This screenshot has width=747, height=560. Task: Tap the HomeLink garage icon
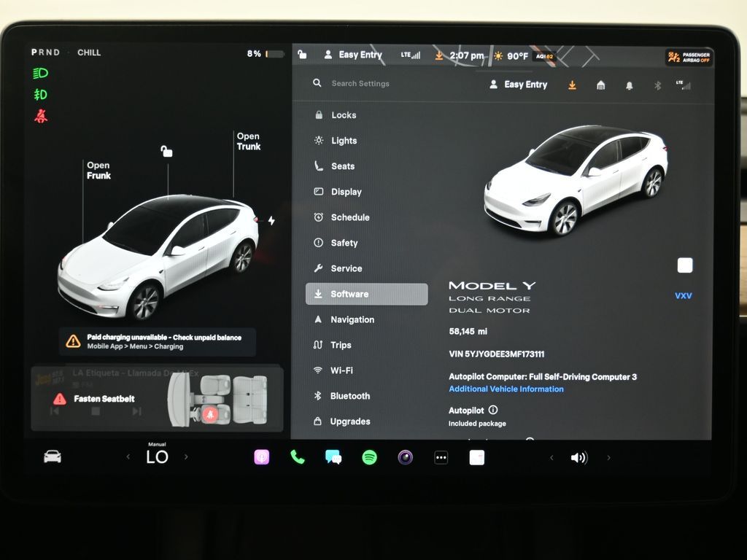click(600, 85)
